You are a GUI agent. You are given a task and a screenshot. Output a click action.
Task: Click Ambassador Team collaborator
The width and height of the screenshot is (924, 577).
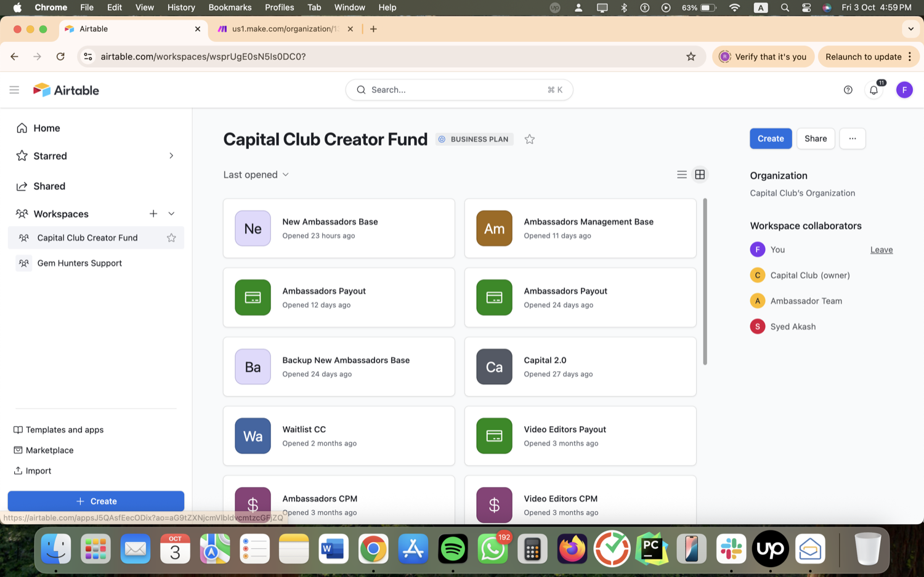click(796, 301)
